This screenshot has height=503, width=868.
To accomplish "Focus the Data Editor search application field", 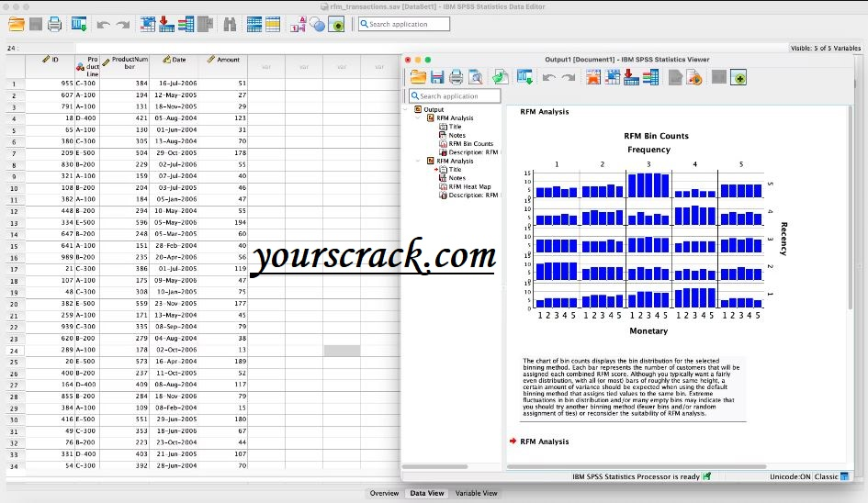I will click(x=404, y=25).
